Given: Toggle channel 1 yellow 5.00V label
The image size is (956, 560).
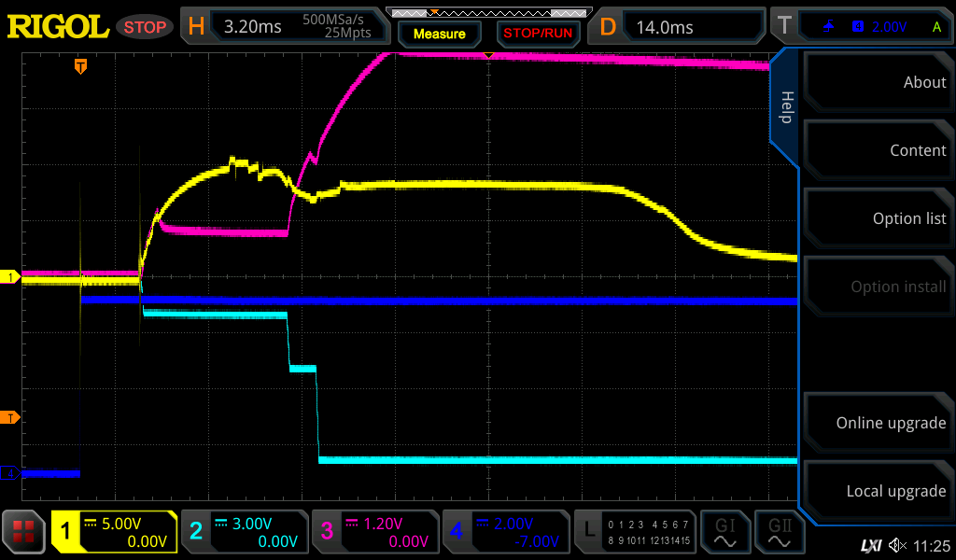Looking at the screenshot, I should (x=114, y=532).
